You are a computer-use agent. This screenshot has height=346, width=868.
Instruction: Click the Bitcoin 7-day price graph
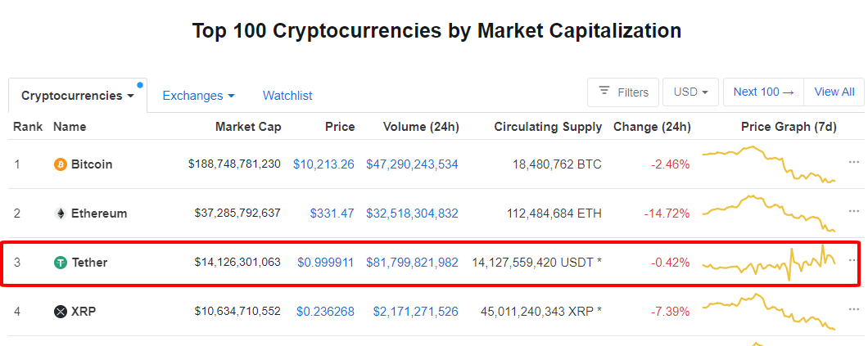pyautogui.click(x=768, y=164)
